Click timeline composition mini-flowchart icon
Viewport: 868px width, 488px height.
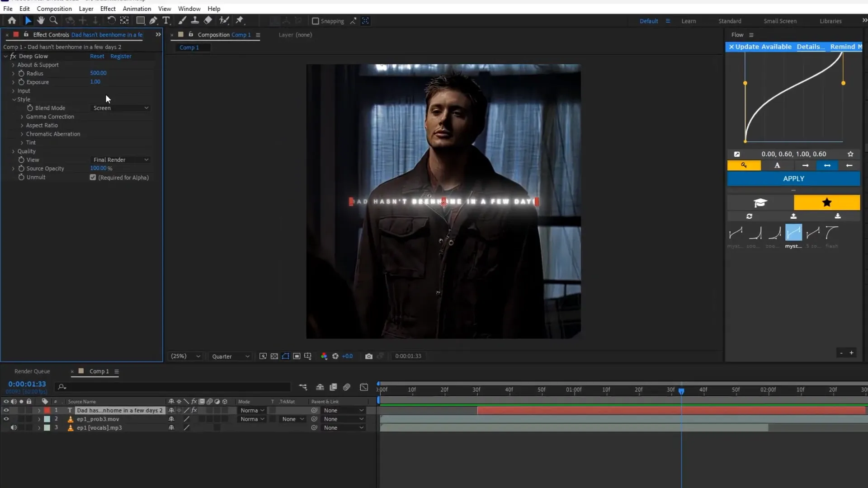(x=303, y=387)
